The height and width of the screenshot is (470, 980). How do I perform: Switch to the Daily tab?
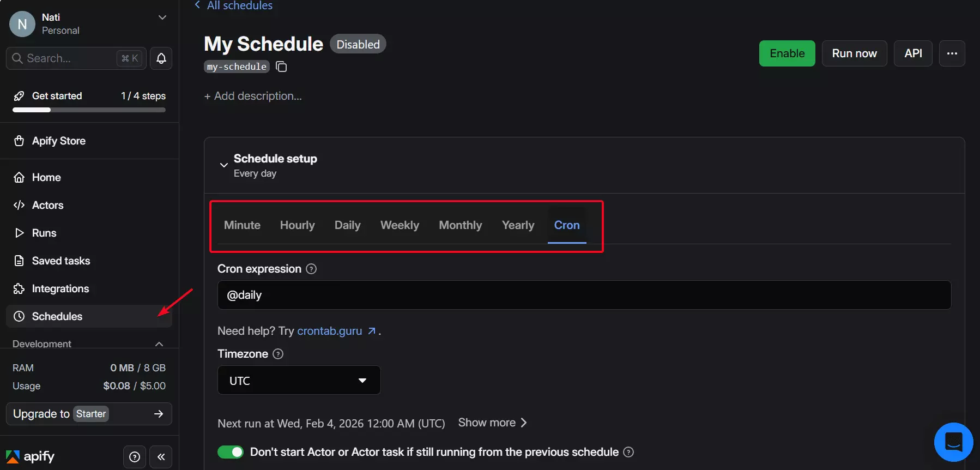point(348,225)
